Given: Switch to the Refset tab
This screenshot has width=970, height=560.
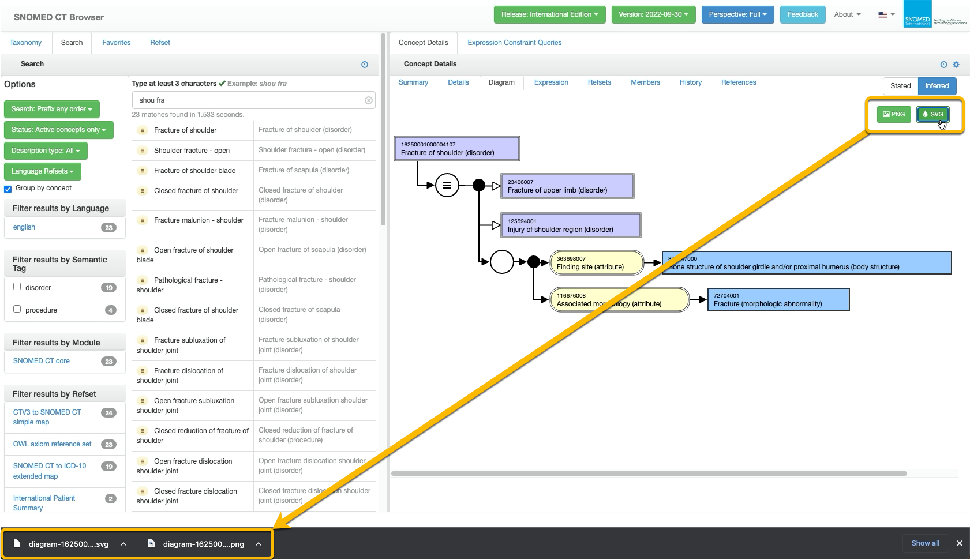Looking at the screenshot, I should [x=160, y=43].
